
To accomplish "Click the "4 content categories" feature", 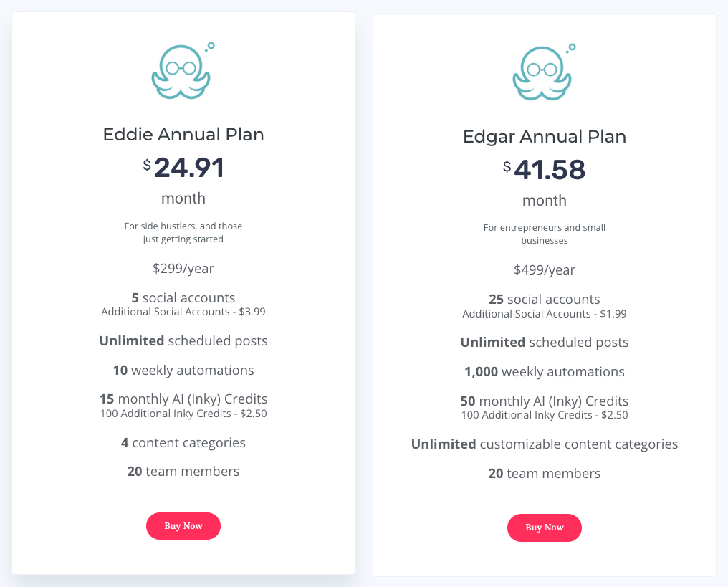I will pyautogui.click(x=183, y=443).
